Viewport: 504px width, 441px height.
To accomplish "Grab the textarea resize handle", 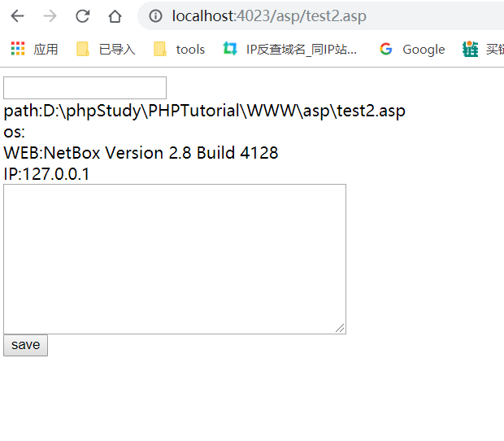I will click(340, 328).
